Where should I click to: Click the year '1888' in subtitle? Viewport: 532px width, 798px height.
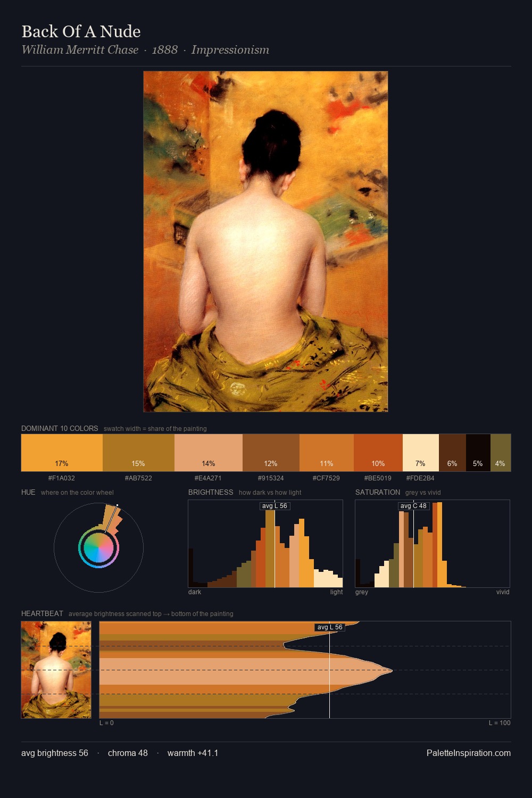pos(165,49)
